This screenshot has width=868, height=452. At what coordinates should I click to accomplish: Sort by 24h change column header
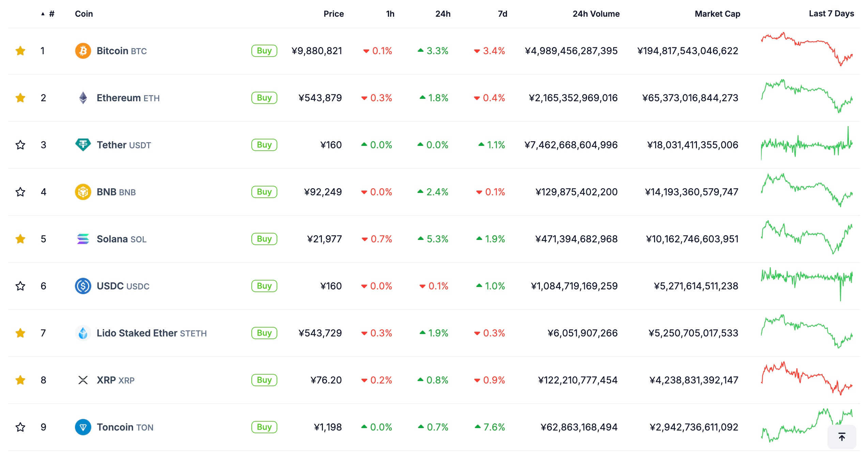pos(443,14)
